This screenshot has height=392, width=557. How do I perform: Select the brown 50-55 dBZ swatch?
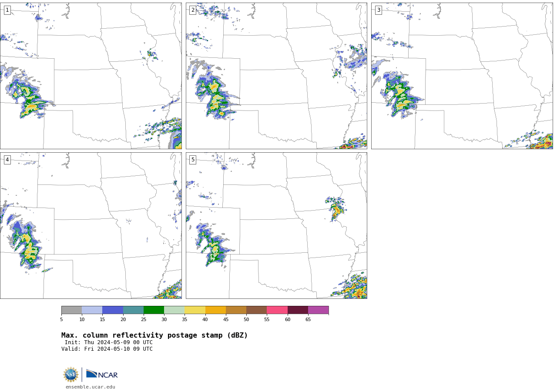256,310
